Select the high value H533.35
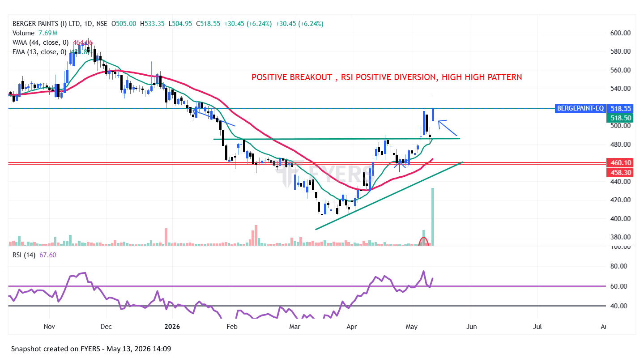The width and height of the screenshot is (644, 358). [x=152, y=24]
